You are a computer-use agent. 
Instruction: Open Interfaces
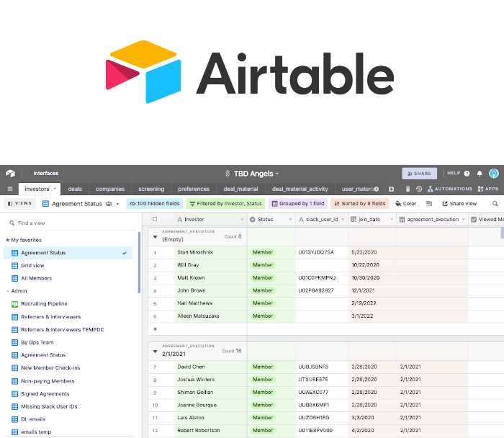46,174
